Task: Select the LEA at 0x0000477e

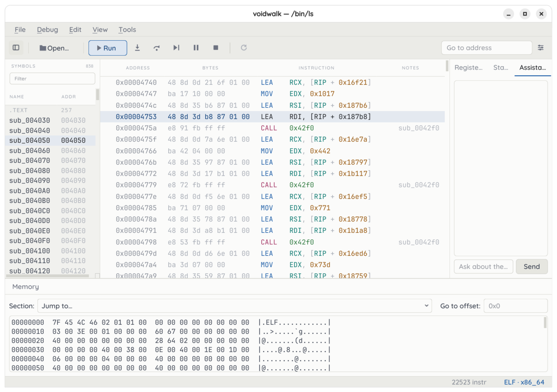Action: click(x=272, y=196)
